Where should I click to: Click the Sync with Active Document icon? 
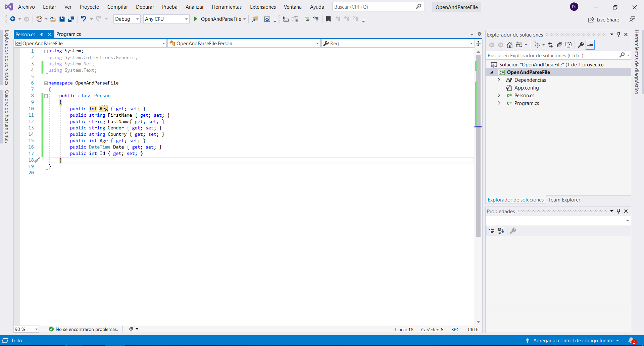pyautogui.click(x=550, y=45)
